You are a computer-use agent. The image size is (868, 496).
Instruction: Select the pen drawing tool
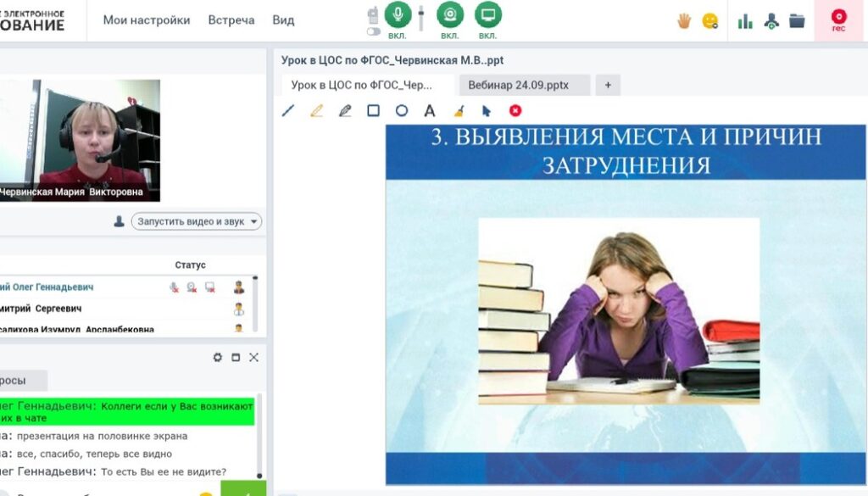point(345,111)
